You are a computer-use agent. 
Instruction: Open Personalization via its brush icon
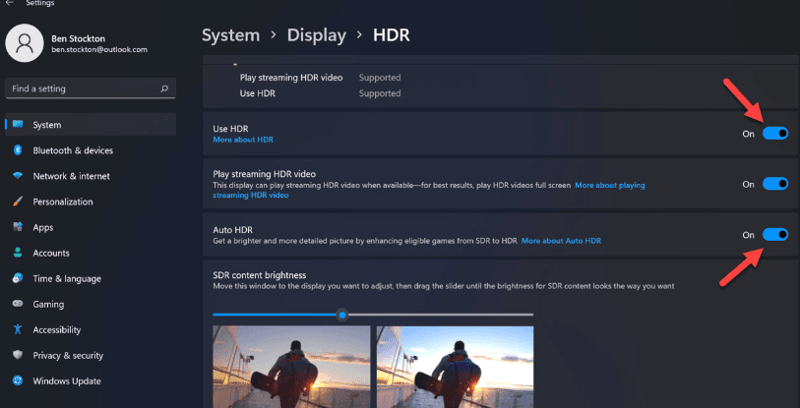click(17, 201)
